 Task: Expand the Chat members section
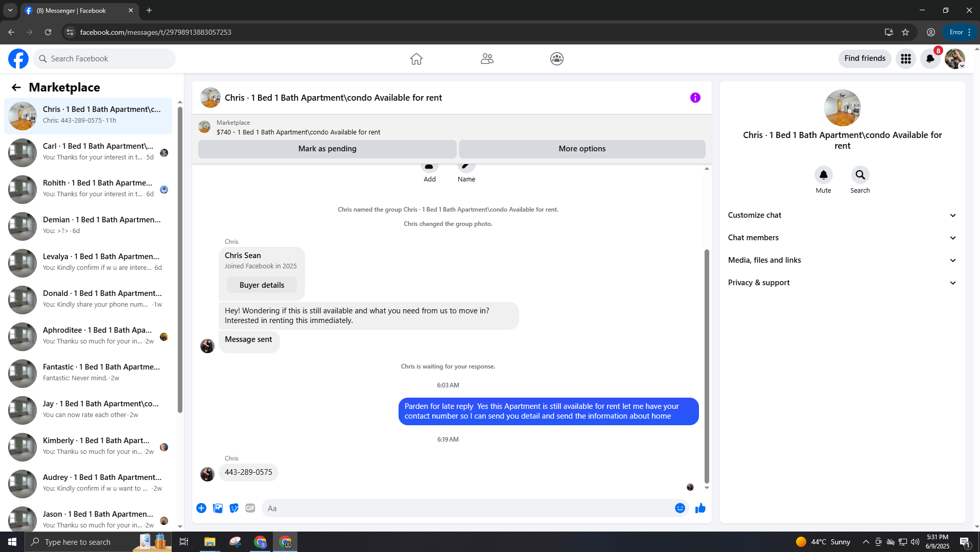(843, 238)
